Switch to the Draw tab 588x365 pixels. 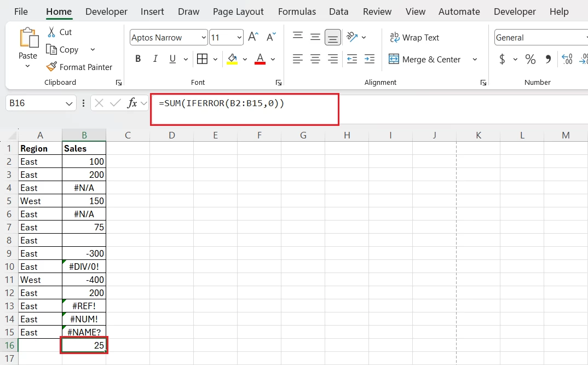189,11
